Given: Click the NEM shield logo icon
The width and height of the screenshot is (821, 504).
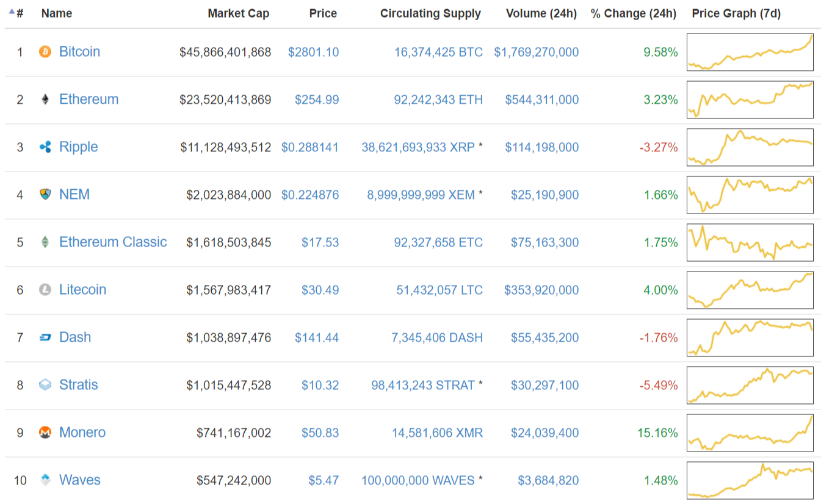Looking at the screenshot, I should click(x=45, y=195).
